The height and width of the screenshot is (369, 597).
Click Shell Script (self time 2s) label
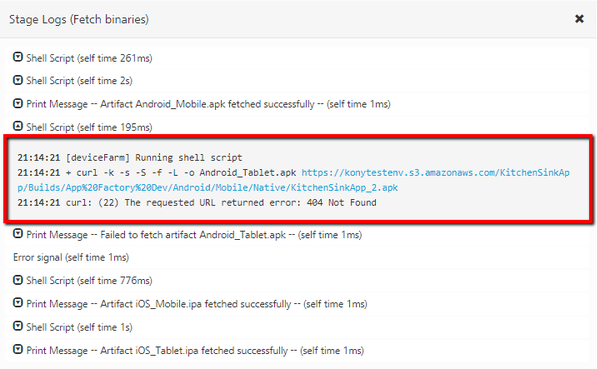(x=79, y=81)
